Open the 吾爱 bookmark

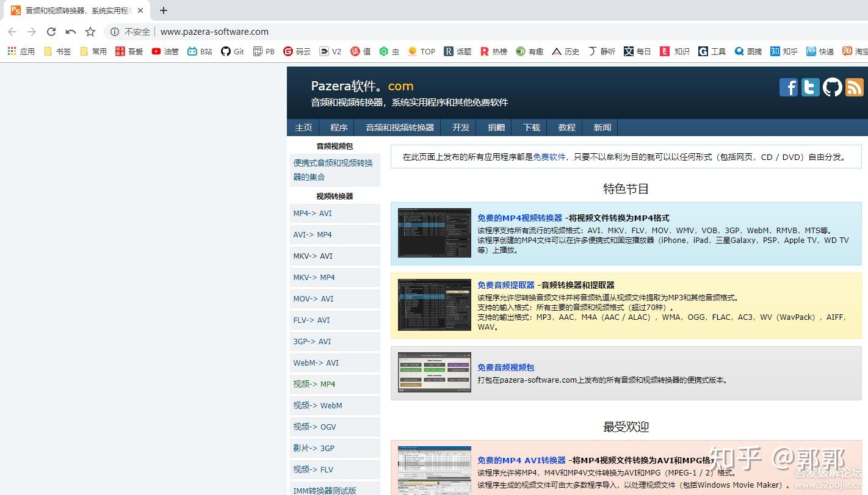(x=129, y=51)
